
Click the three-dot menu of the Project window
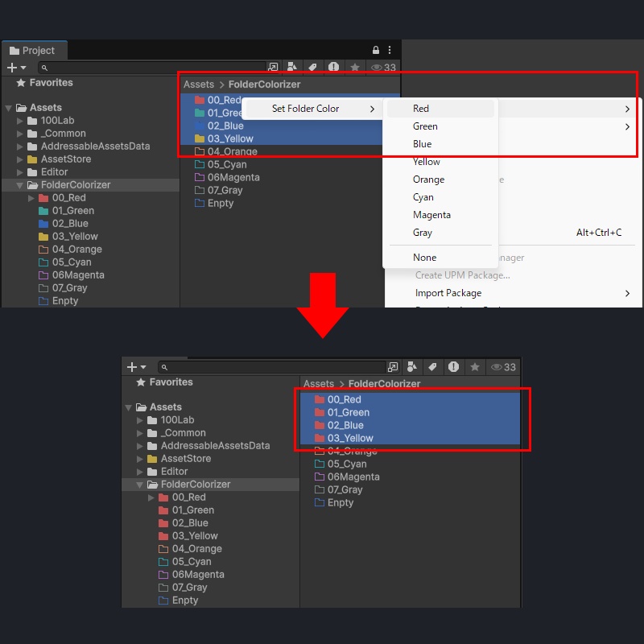389,50
